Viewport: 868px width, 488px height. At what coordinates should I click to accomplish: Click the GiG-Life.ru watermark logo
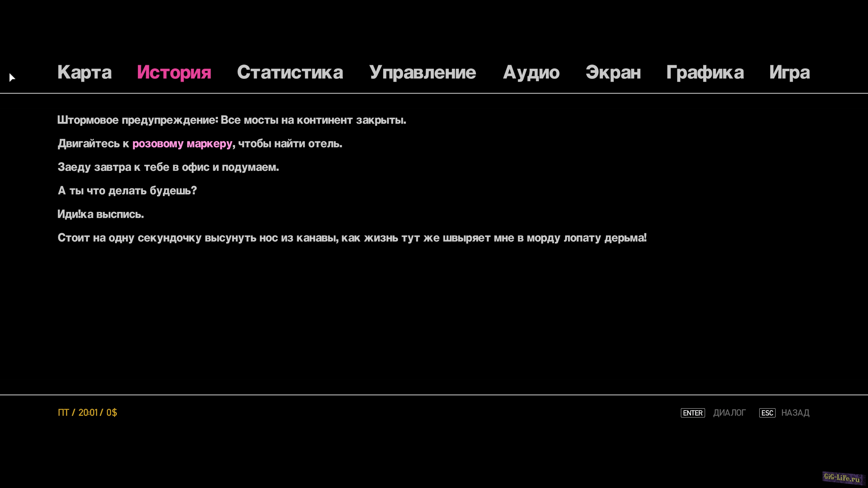tap(841, 478)
